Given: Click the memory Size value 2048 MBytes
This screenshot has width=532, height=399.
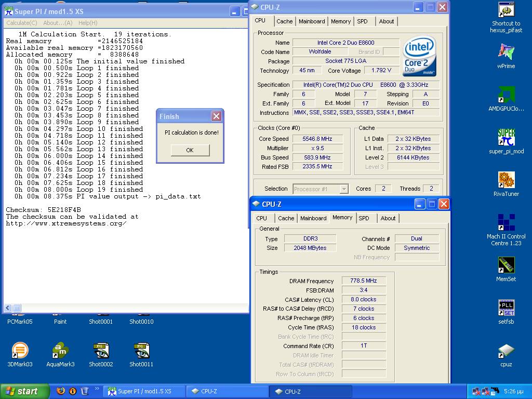Looking at the screenshot, I should [310, 248].
